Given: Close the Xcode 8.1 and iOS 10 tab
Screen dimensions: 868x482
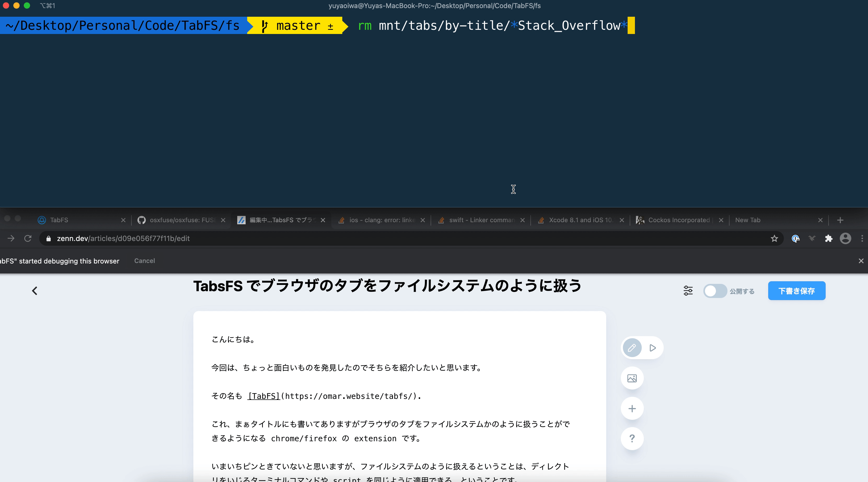Looking at the screenshot, I should pos(622,220).
